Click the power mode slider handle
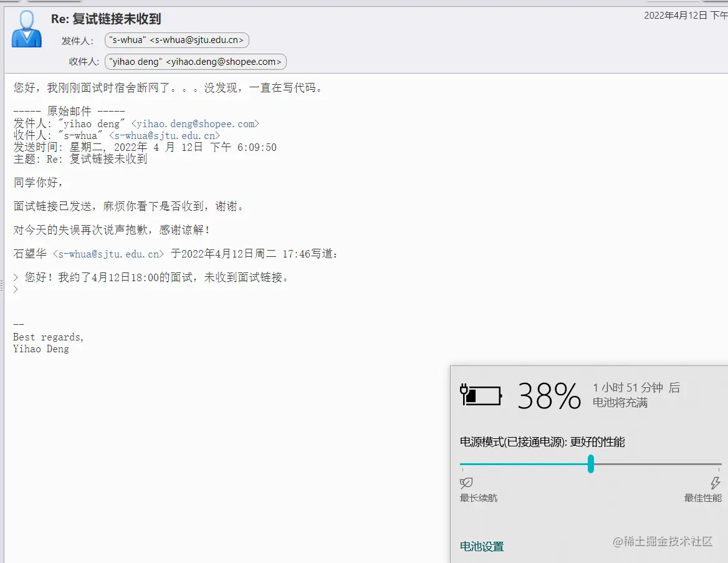The image size is (728, 563). point(590,464)
